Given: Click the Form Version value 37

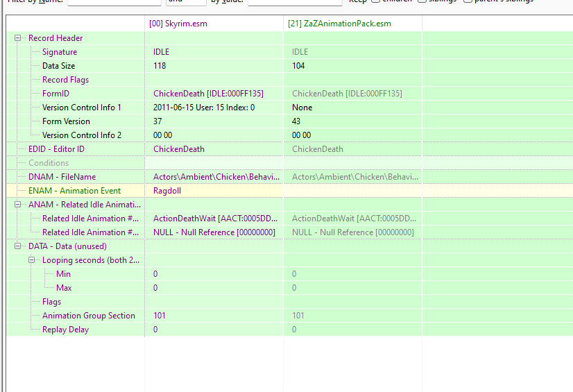Looking at the screenshot, I should point(157,121).
